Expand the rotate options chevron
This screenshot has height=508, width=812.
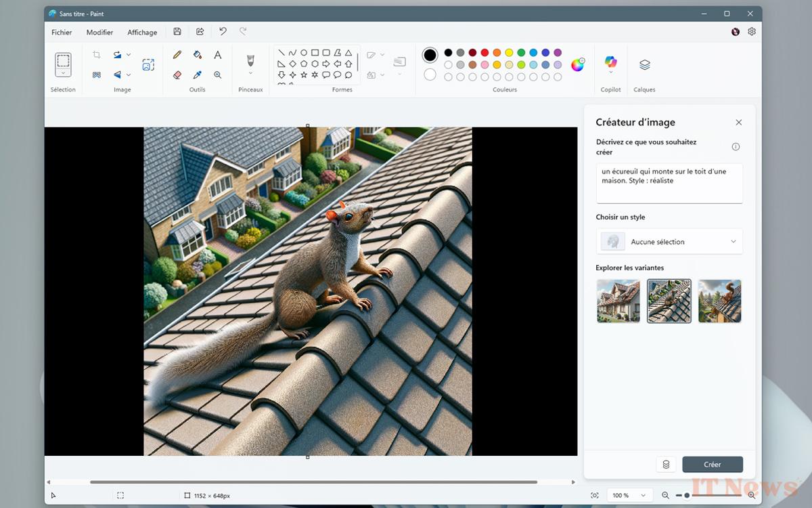(x=129, y=55)
